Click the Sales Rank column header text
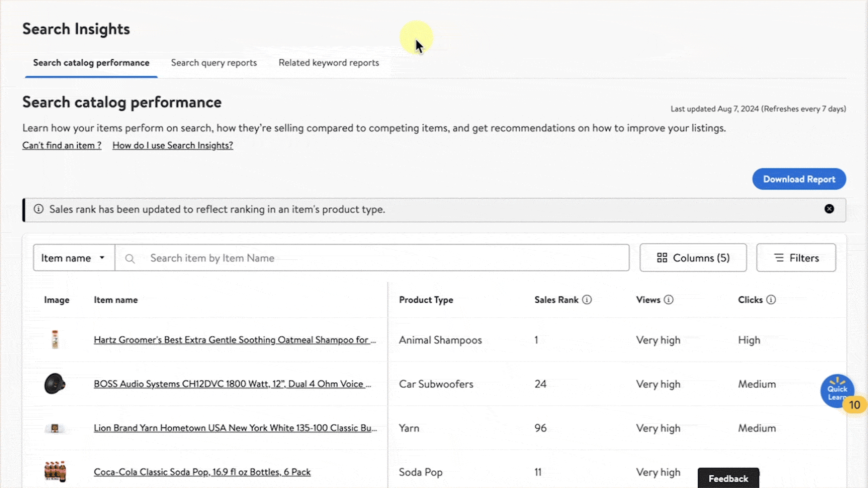The width and height of the screenshot is (868, 488). coord(557,300)
